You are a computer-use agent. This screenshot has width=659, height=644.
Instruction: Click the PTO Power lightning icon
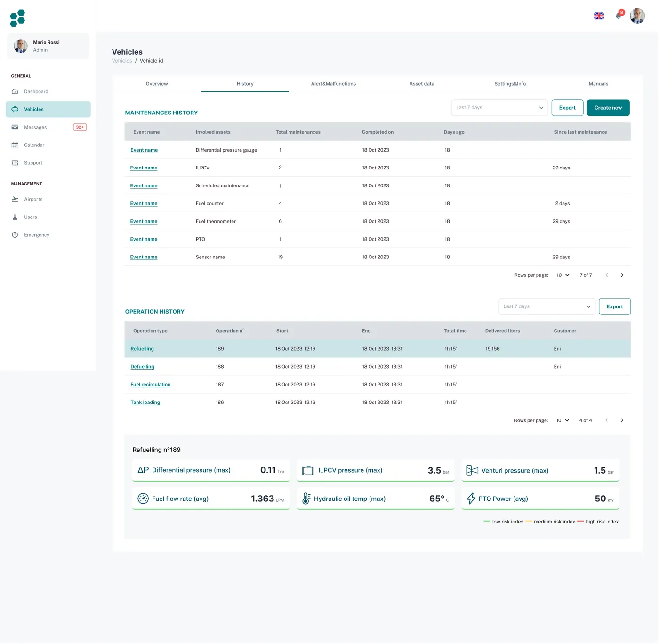471,499
